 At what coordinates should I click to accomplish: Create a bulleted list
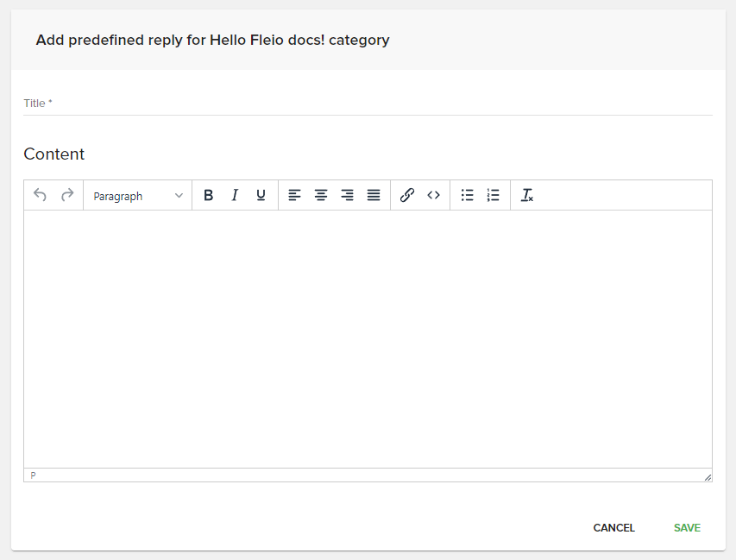pos(467,195)
